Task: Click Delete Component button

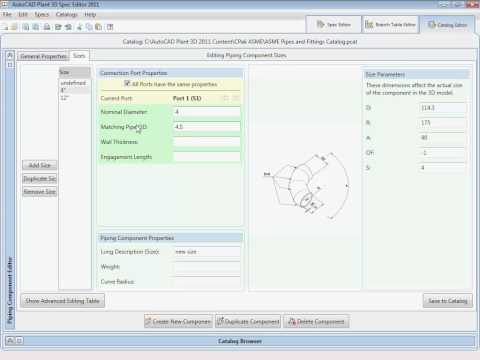Action: [x=316, y=322]
